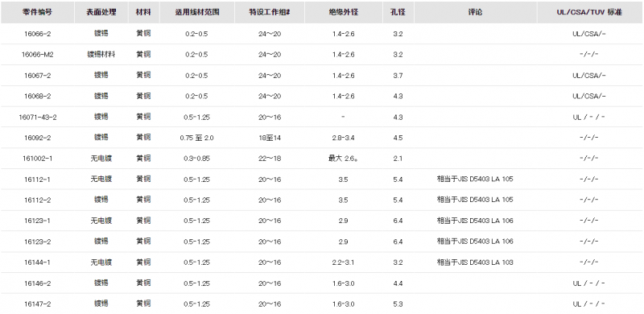Click the 绝缘外径 column header
Viewport: 644px width, 314px height.
[344, 12]
